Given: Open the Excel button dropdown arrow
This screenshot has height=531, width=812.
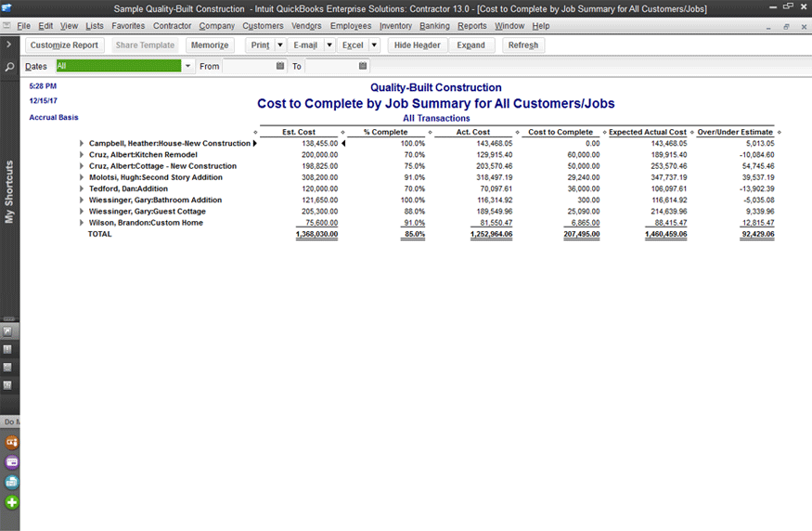Looking at the screenshot, I should pos(374,45).
